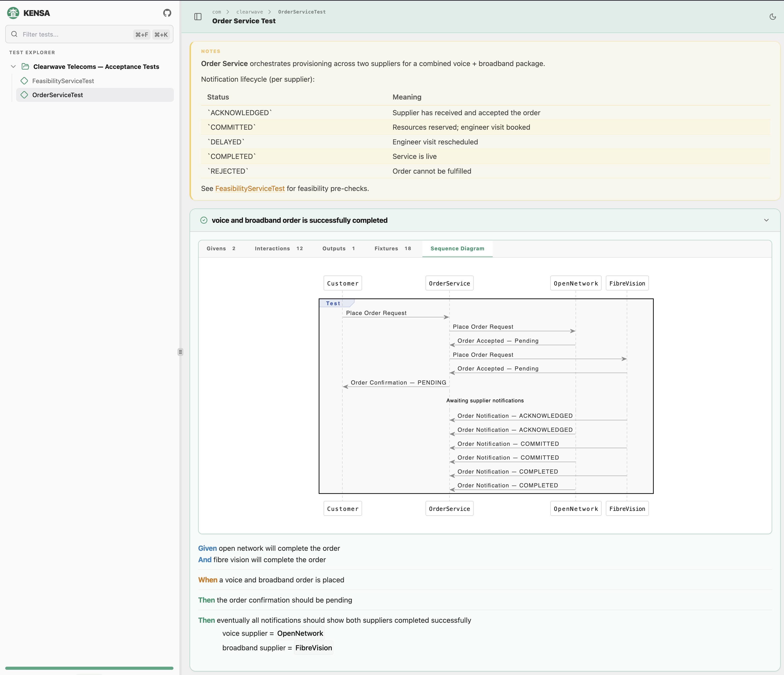Click the folder icon for Clearwave Telecoms
The image size is (784, 675).
tap(25, 67)
